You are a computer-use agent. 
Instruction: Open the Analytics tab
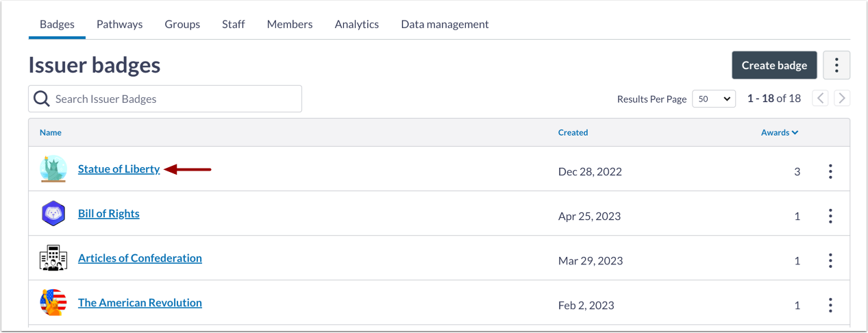click(x=356, y=24)
